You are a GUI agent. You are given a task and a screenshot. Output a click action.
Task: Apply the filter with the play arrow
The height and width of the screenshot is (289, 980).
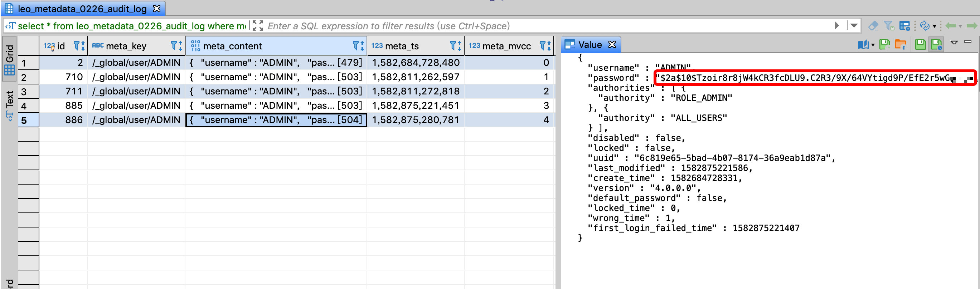[836, 26]
